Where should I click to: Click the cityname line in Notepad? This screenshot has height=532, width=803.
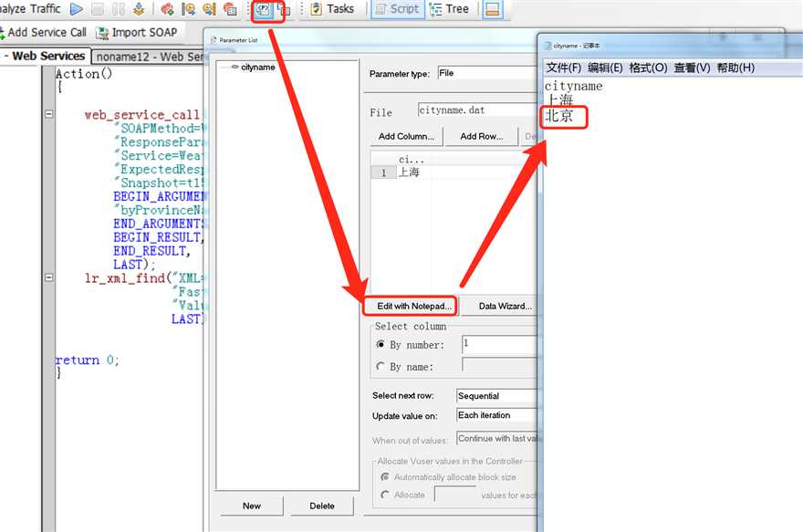coord(574,86)
